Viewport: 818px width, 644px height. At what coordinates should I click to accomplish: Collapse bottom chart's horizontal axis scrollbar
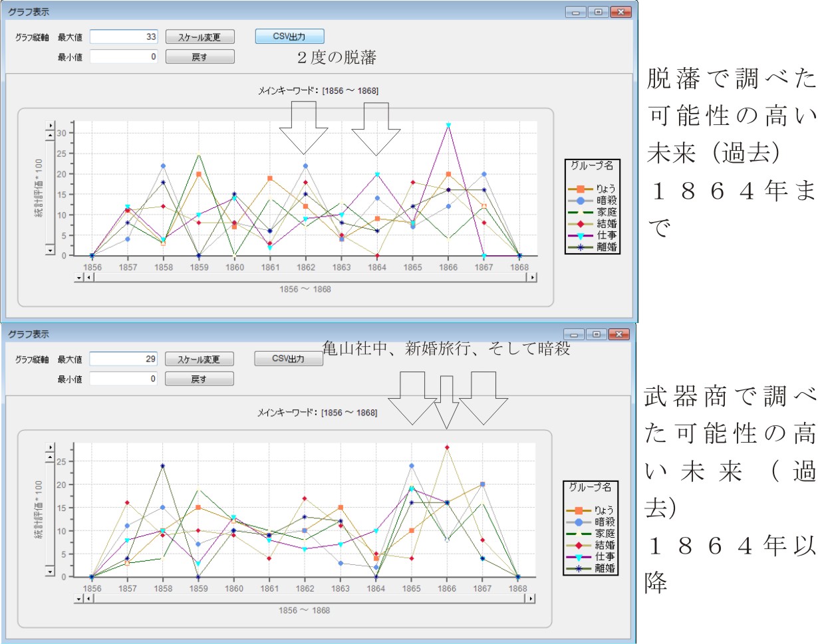[80, 598]
